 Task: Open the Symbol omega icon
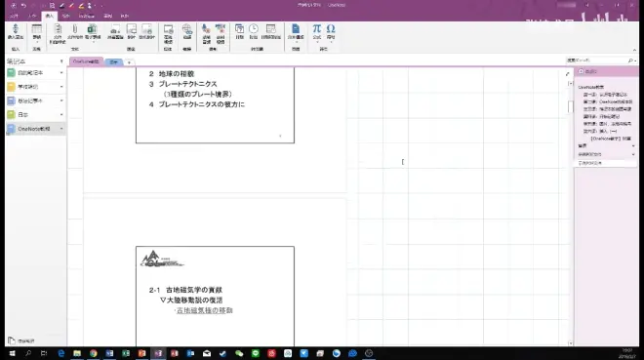pos(331,31)
